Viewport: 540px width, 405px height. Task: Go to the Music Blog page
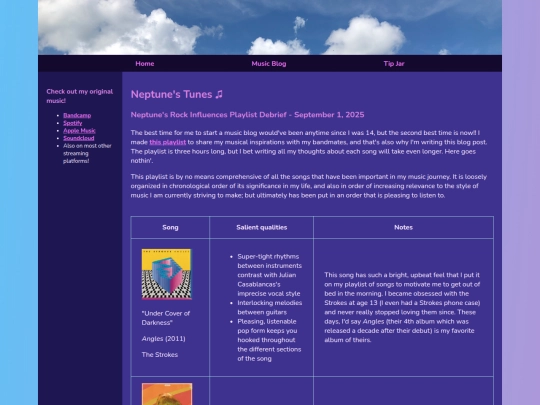tap(269, 64)
